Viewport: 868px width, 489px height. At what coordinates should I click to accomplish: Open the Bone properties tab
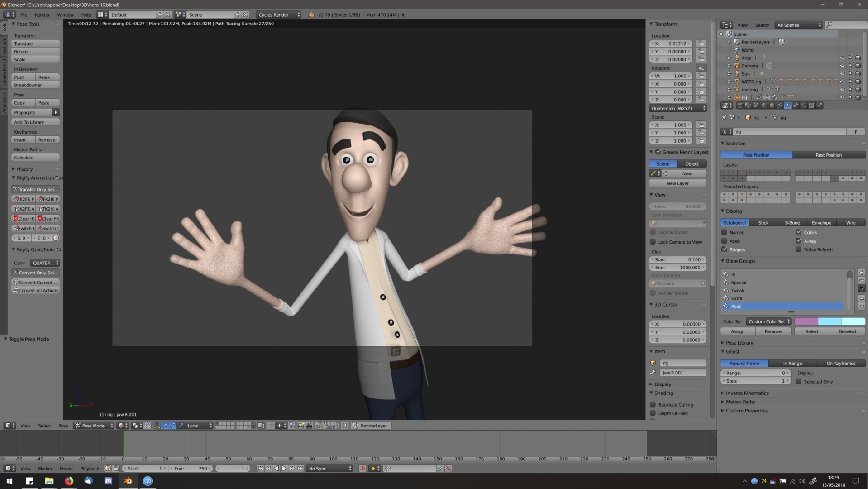pyautogui.click(x=796, y=105)
